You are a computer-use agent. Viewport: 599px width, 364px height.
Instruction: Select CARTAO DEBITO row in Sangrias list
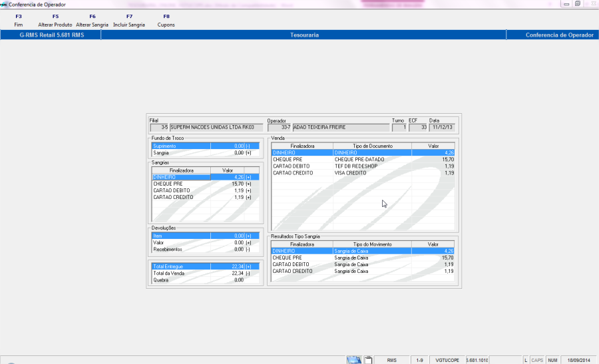coord(206,190)
